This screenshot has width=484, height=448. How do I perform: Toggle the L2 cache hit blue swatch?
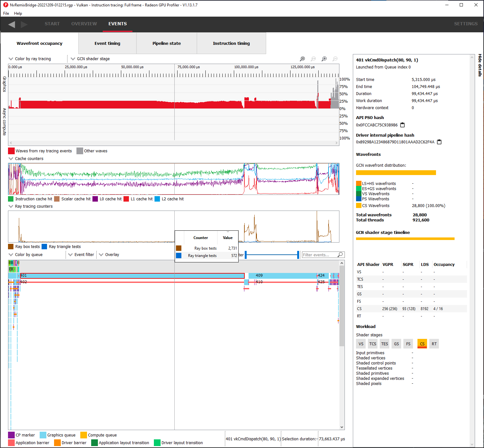(x=157, y=199)
